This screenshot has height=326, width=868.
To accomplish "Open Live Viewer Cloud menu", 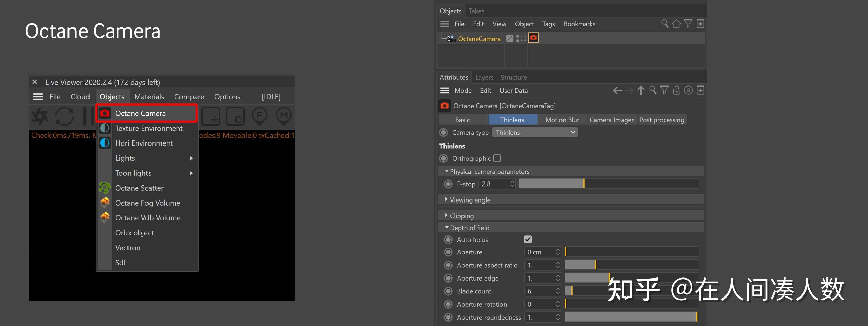I will (x=80, y=97).
